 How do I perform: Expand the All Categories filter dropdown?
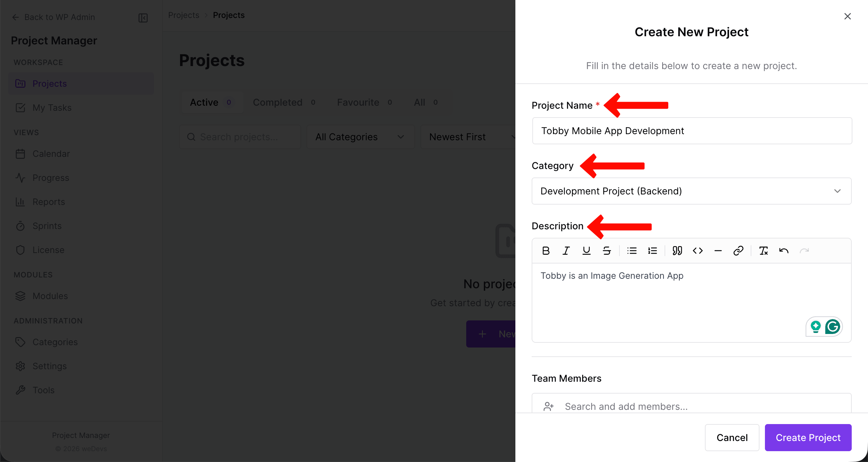pos(360,137)
